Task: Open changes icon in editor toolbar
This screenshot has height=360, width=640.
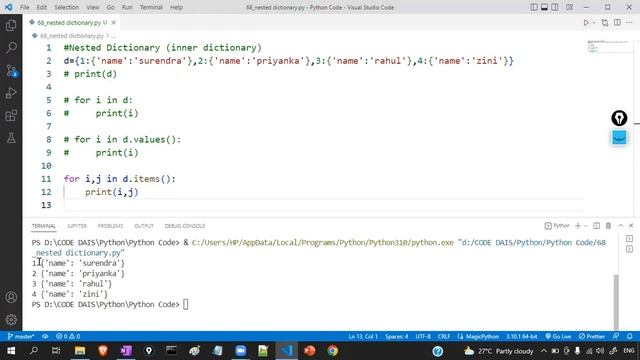Action: 605,22
